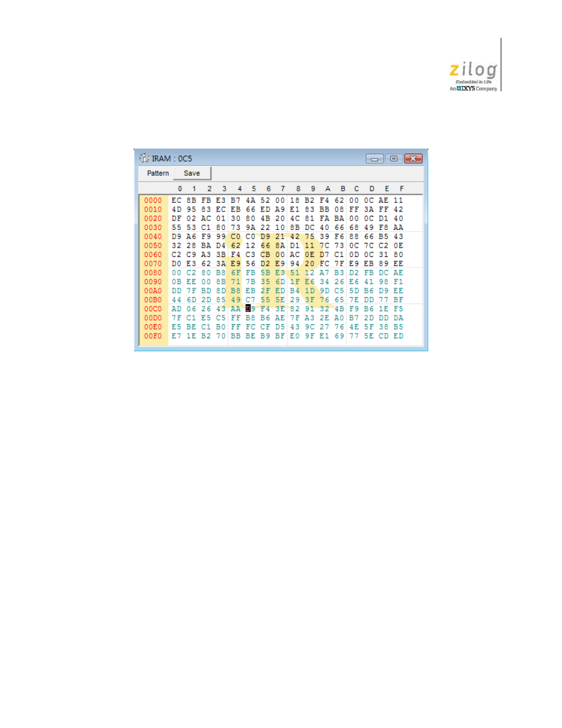Image resolution: width=562 pixels, height=728 pixels.
Task: Click cell 7B in row 0090
Action: [250, 282]
